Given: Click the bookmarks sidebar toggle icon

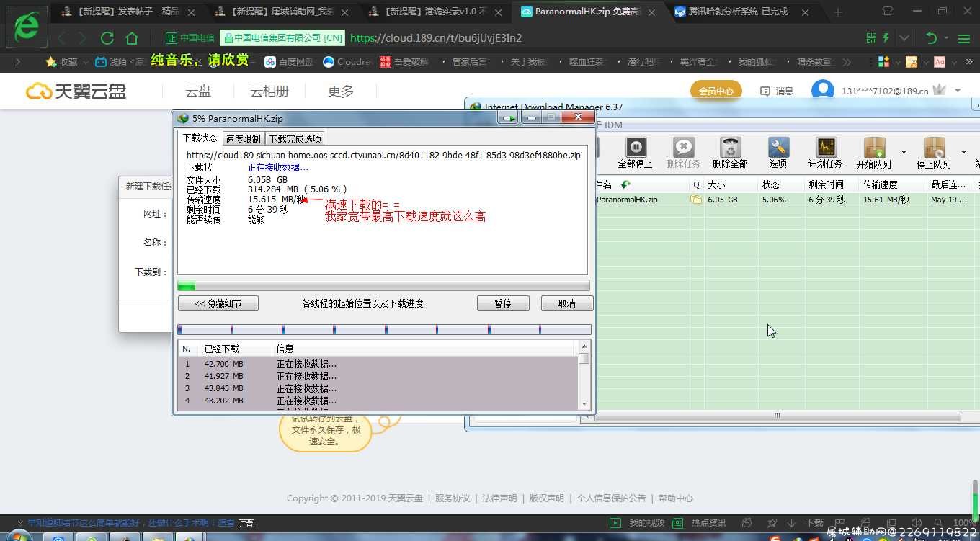Looking at the screenshot, I should point(17,62).
